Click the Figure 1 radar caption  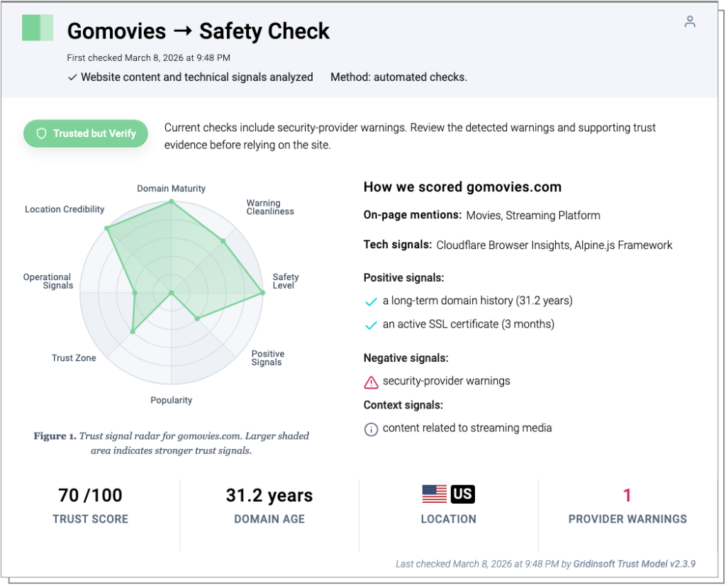tap(172, 443)
